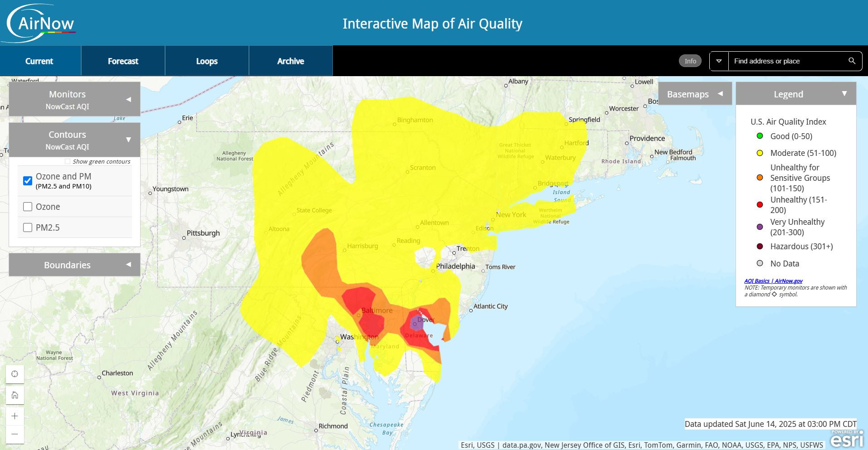Image resolution: width=868 pixels, height=450 pixels.
Task: Click the Moderate yellow legend dot
Action: 760,153
